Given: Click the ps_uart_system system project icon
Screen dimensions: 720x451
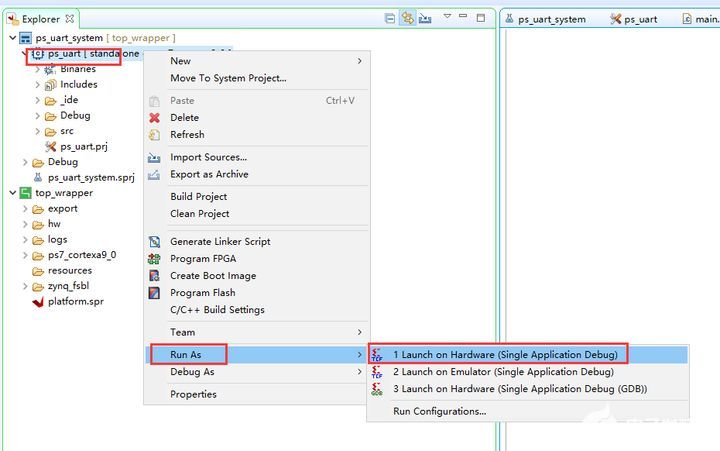Looking at the screenshot, I should tap(25, 38).
